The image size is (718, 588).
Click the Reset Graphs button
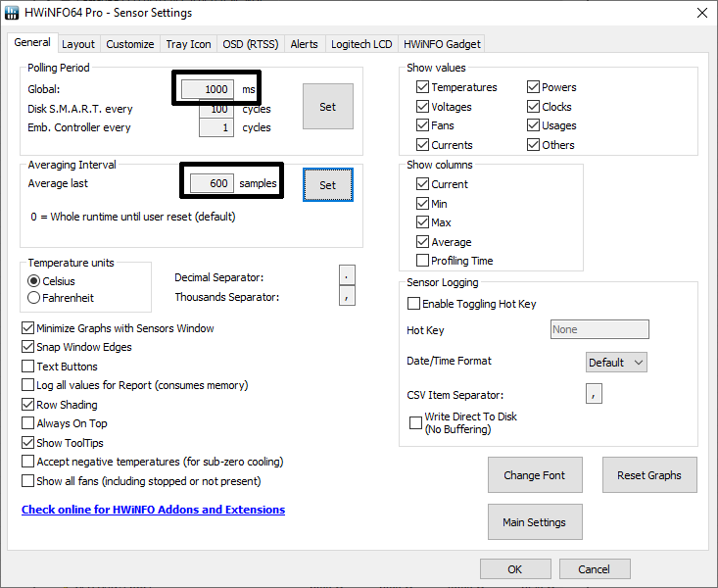click(649, 474)
